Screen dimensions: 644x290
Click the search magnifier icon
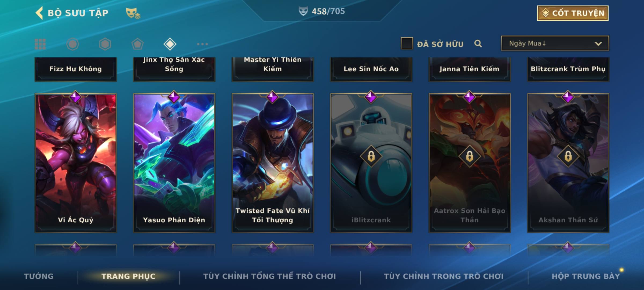tap(478, 44)
